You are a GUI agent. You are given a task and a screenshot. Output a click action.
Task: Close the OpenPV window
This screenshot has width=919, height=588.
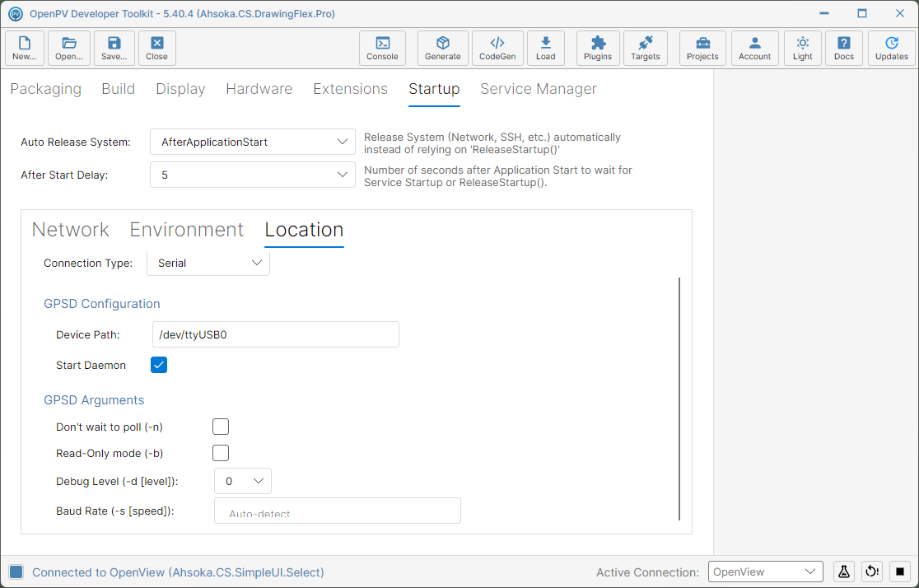click(x=900, y=13)
